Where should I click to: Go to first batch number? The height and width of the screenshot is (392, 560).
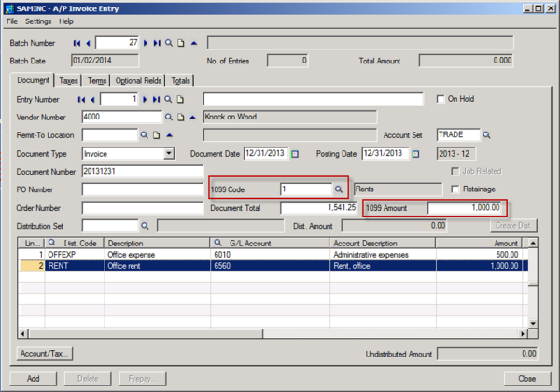point(77,43)
